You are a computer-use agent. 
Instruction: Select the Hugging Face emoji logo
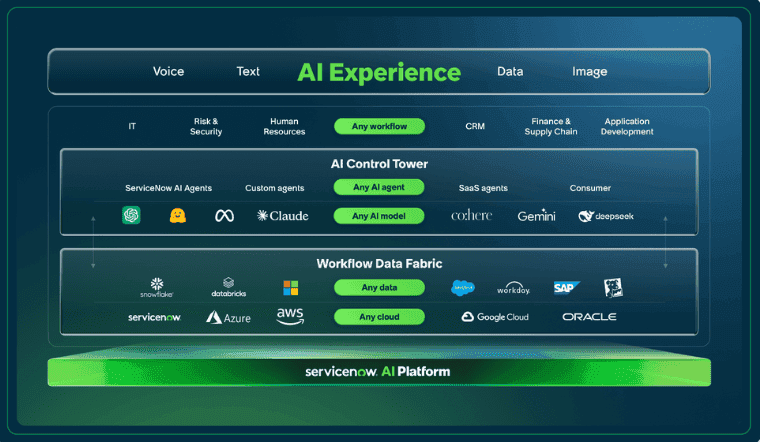[178, 215]
